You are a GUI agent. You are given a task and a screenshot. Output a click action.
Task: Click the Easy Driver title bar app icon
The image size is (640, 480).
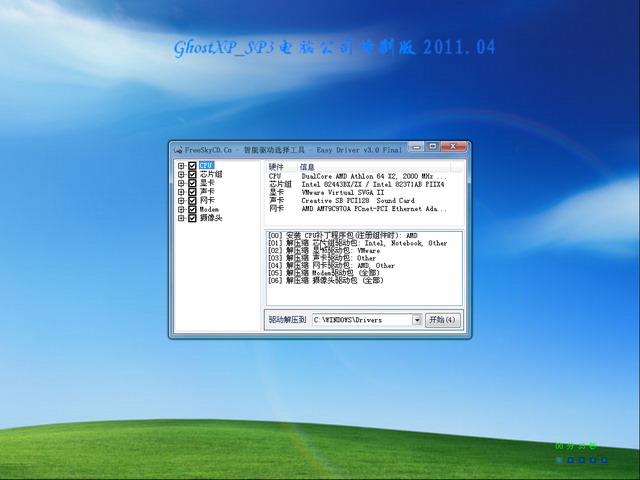pos(177,149)
